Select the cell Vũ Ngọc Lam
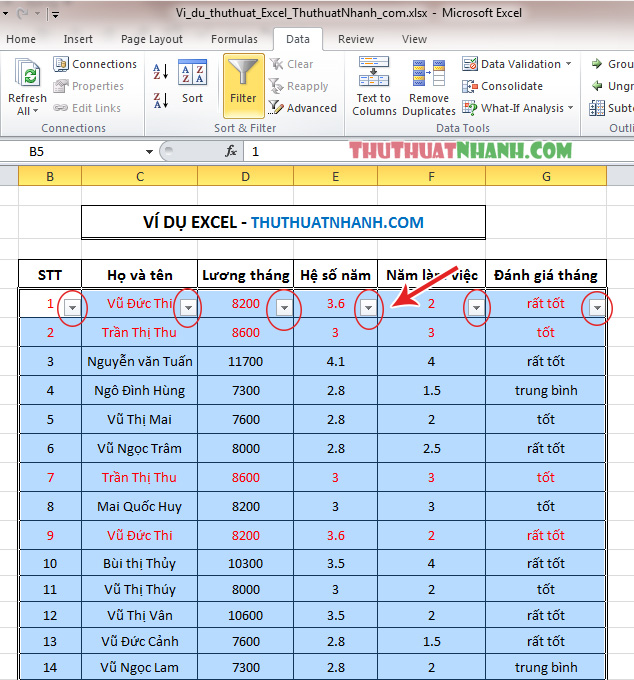 tap(140, 667)
